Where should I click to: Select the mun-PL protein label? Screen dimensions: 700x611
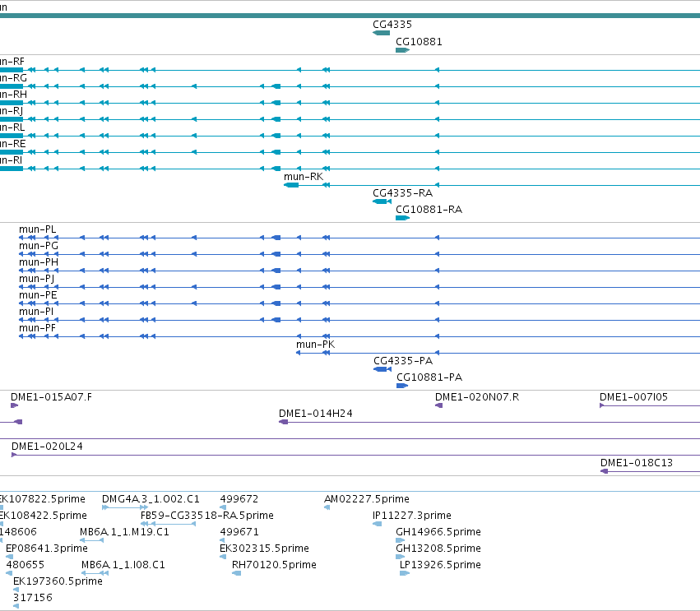click(38, 229)
